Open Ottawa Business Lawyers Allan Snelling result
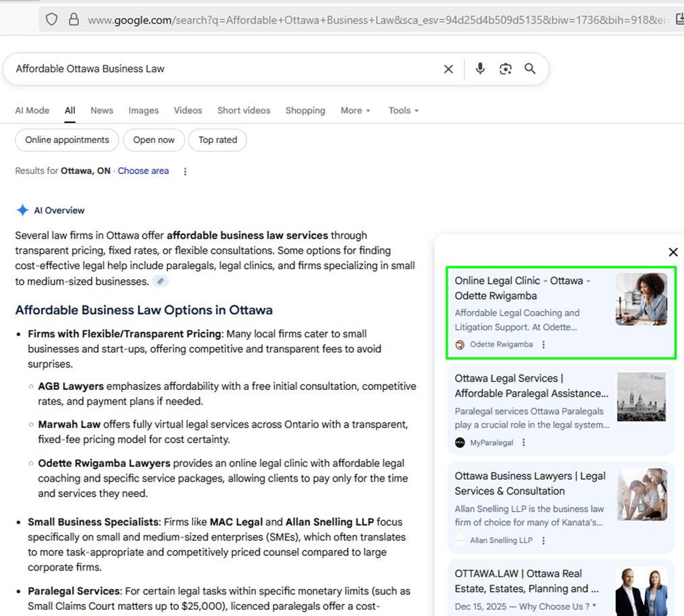 (x=530, y=484)
